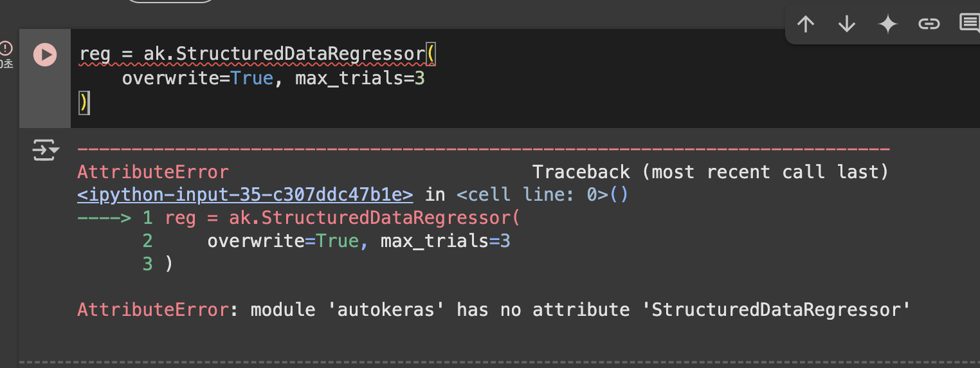Click line number 2 in the traceback output
980x368 pixels.
(148, 241)
